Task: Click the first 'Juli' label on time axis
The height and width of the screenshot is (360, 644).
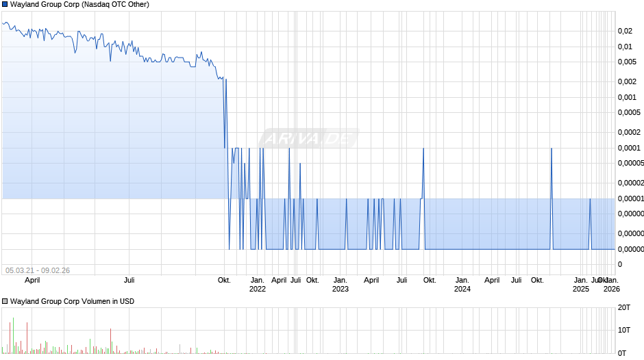Action: (129, 281)
